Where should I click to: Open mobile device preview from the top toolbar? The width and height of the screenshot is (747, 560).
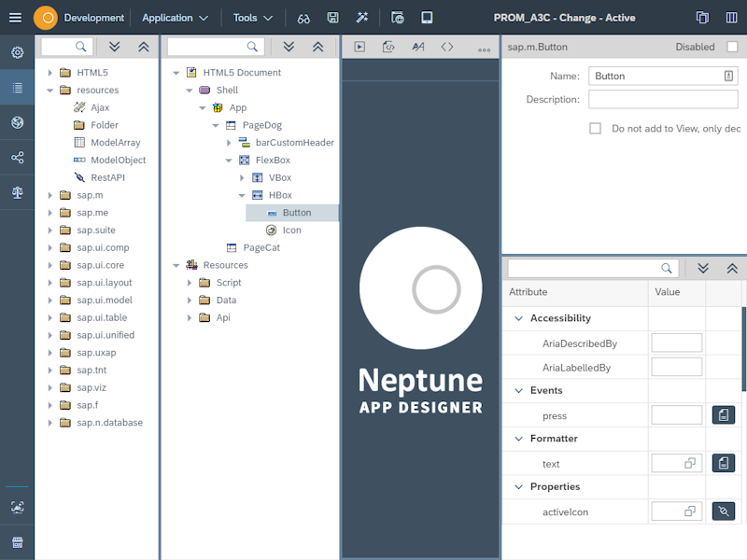click(x=425, y=17)
